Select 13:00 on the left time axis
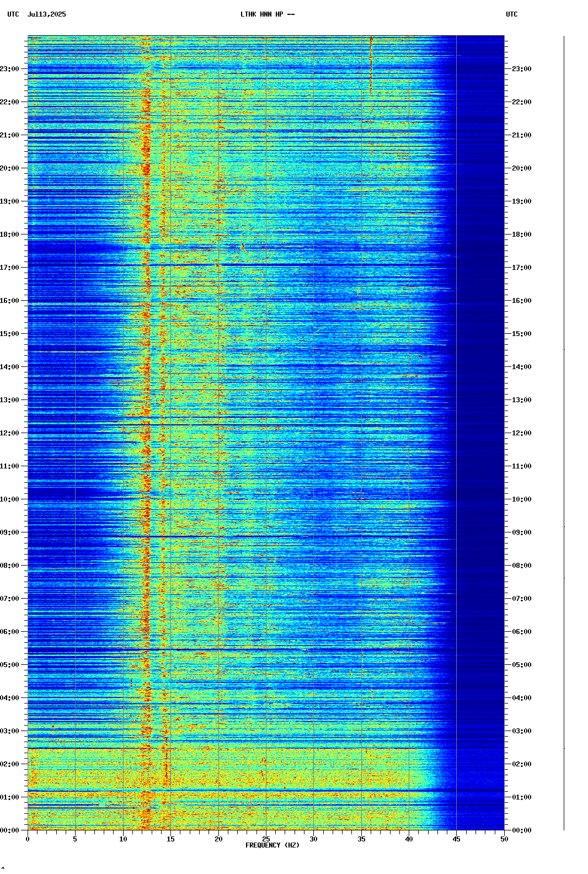The image size is (588, 874). [x=9, y=400]
